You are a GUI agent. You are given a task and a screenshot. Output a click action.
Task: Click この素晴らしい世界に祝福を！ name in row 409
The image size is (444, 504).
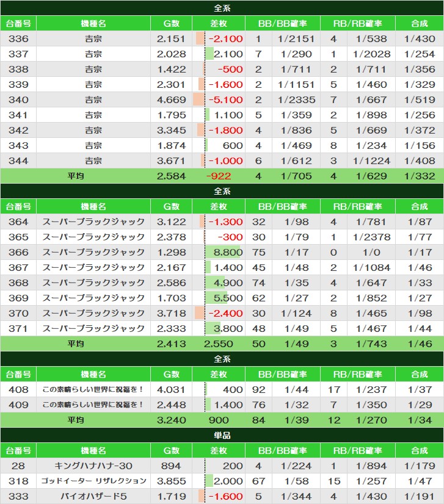pyautogui.click(x=93, y=405)
